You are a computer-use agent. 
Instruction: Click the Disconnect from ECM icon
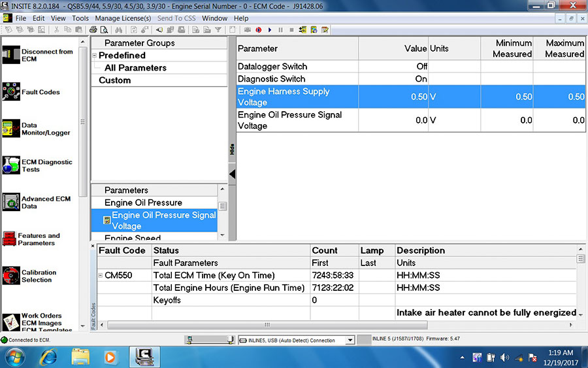click(x=11, y=55)
